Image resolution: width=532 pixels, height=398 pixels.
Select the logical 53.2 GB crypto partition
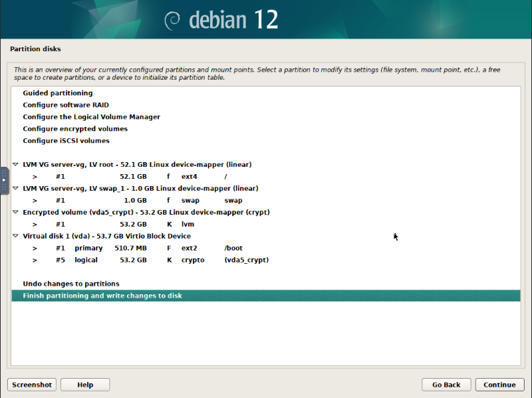(266, 260)
